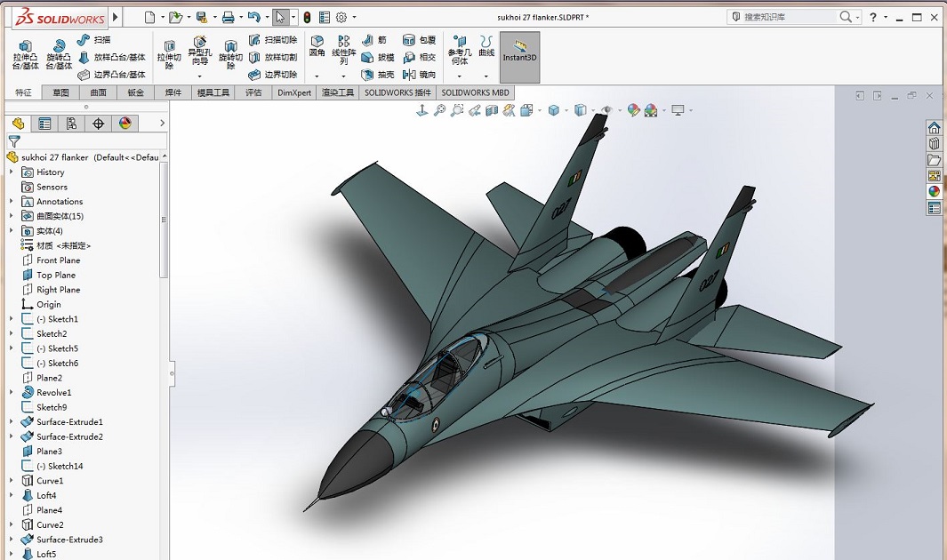Toggle the Select cursor tool
947x560 pixels.
(x=279, y=18)
